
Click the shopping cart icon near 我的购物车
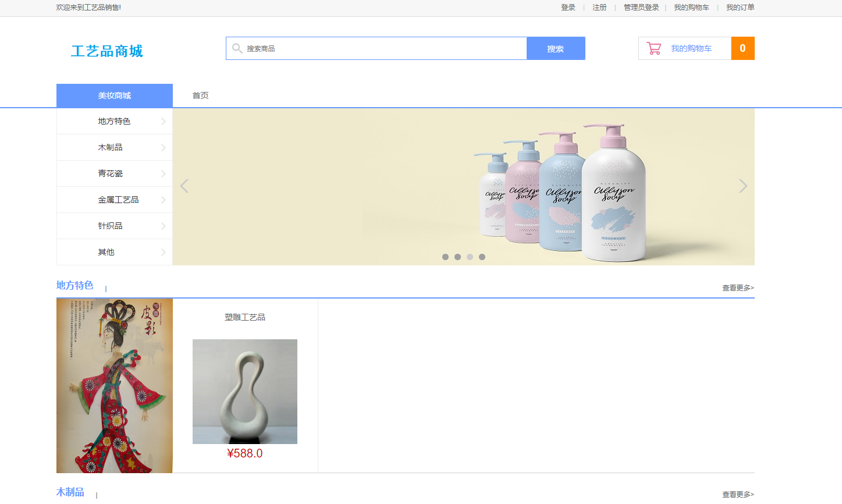(x=653, y=48)
